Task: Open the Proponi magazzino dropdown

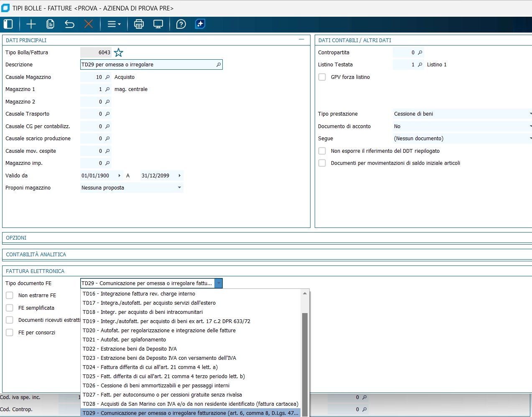Action: click(179, 188)
